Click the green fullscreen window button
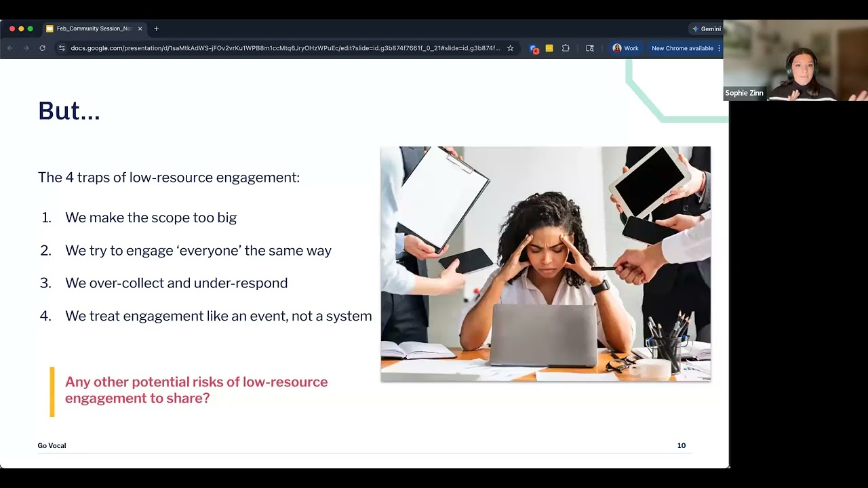Screen dimensions: 868x488 (x=30, y=28)
